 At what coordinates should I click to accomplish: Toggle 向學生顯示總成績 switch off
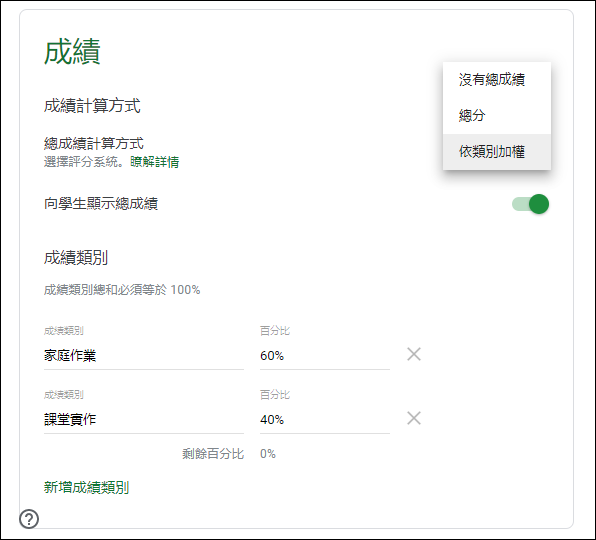pyautogui.click(x=530, y=204)
